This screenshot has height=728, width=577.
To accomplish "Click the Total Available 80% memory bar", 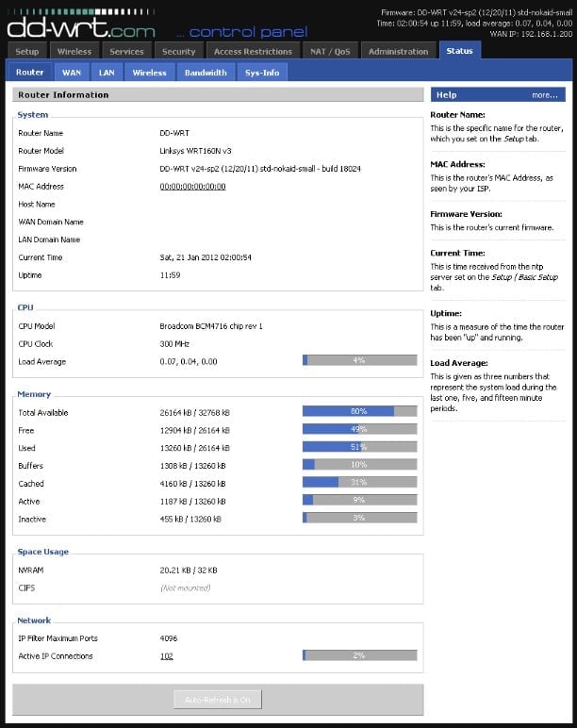I will 360,411.
